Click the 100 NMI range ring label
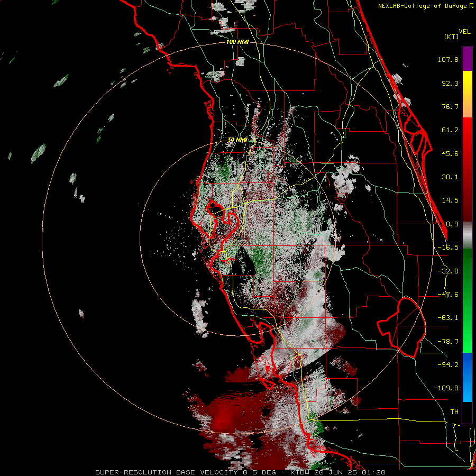476x476 pixels. (237, 42)
